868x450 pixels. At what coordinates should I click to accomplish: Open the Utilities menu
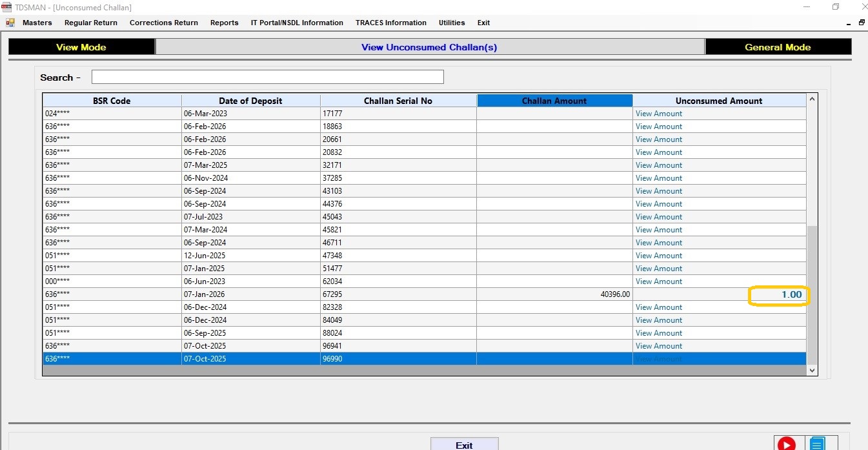click(x=452, y=23)
